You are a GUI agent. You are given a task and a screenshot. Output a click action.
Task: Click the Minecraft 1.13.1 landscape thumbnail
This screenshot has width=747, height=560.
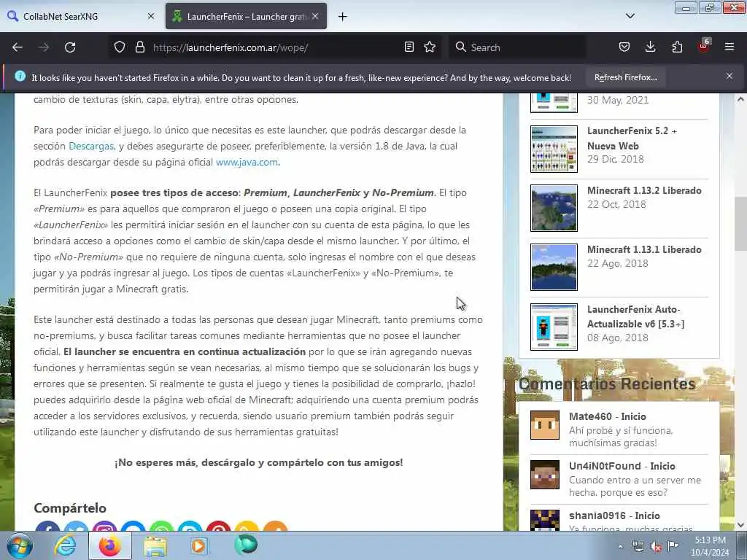[x=554, y=267]
